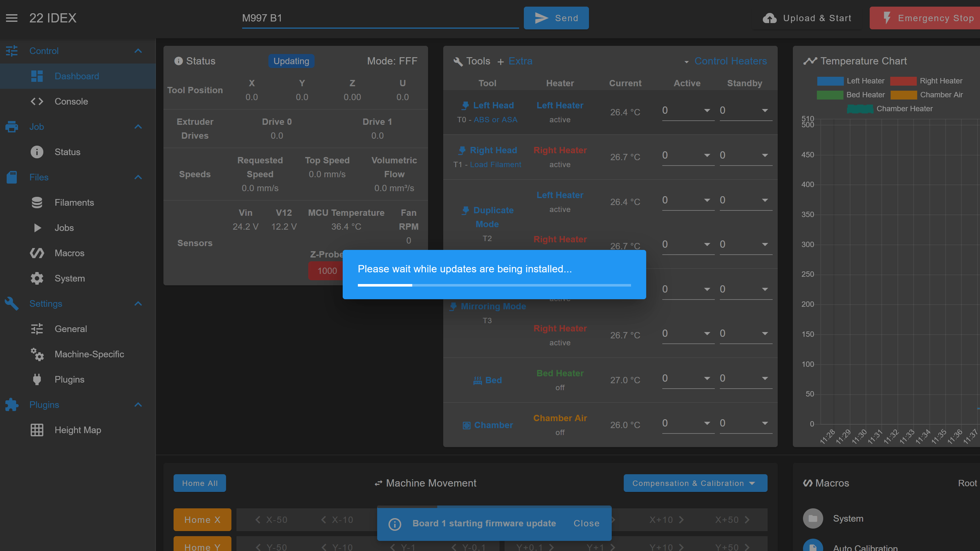The image size is (980, 551).
Task: Click the Home All button
Action: (x=200, y=483)
